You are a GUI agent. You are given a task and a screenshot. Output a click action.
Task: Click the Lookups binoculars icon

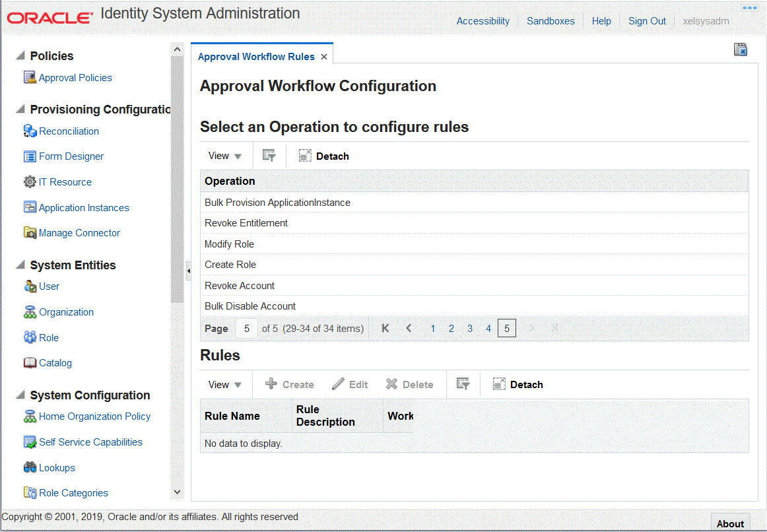click(30, 467)
